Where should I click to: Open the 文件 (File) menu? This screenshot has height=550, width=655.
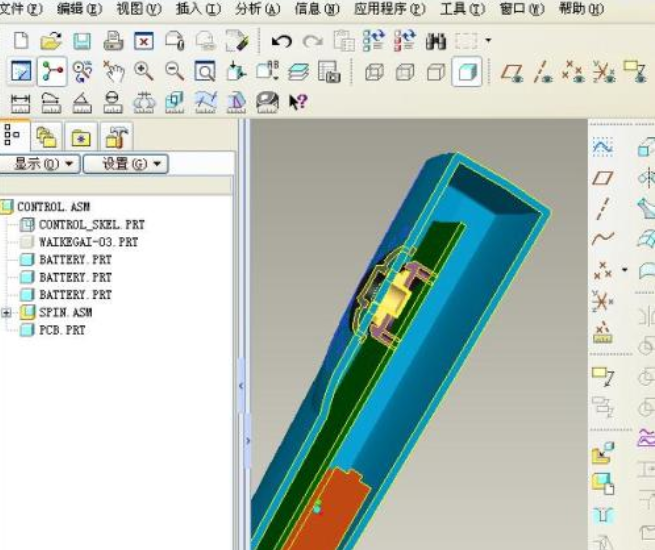(x=21, y=8)
